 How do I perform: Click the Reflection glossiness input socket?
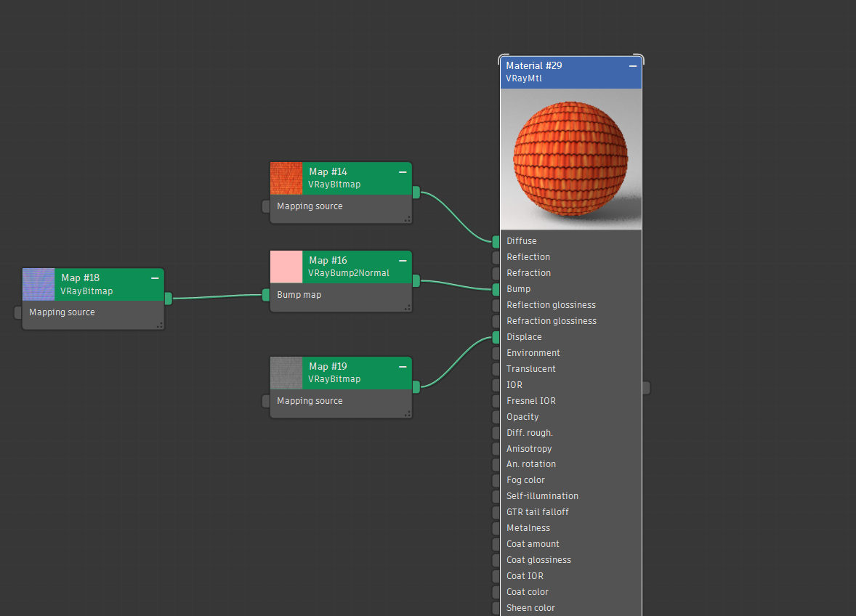[x=496, y=305]
